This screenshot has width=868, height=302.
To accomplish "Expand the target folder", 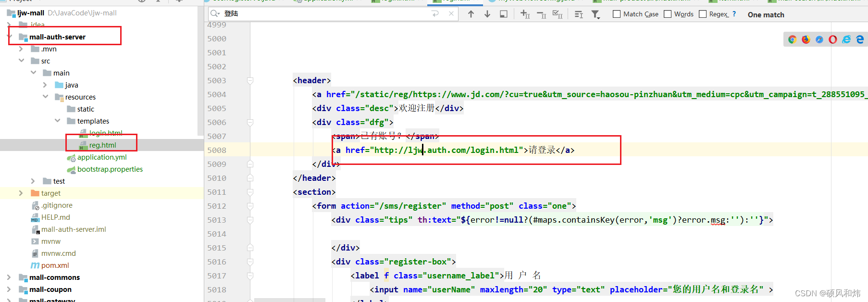I will point(21,193).
